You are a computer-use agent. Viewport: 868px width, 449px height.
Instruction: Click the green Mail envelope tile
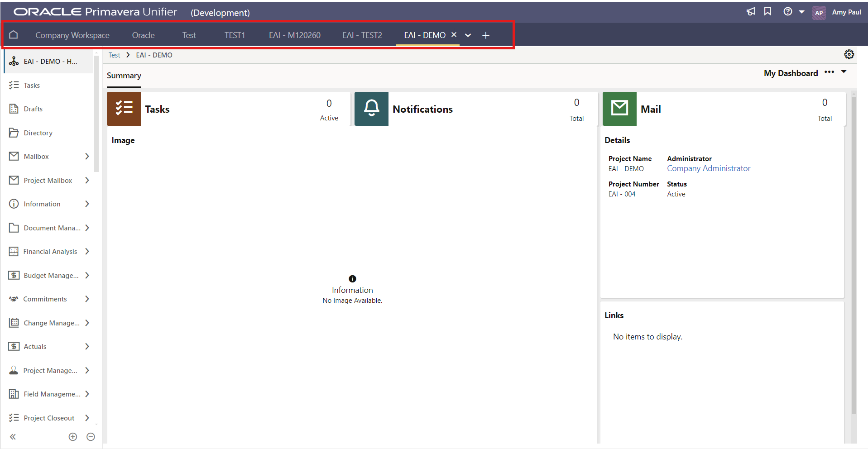(619, 109)
